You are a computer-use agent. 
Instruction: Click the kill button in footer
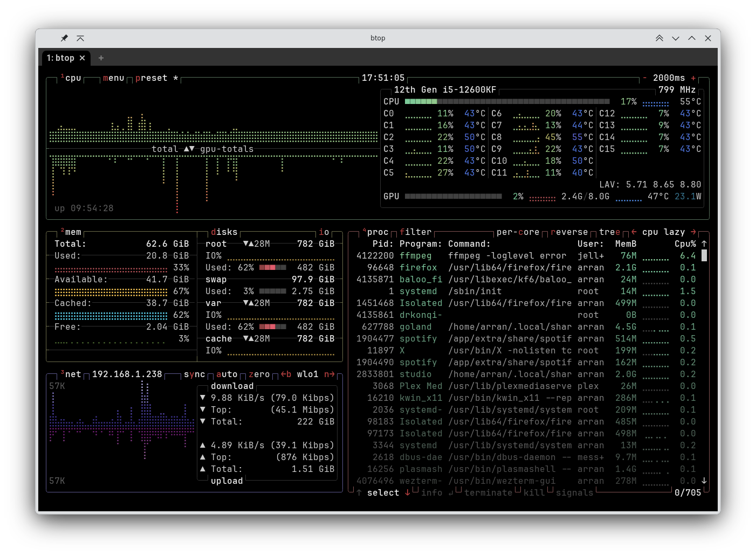point(534,493)
